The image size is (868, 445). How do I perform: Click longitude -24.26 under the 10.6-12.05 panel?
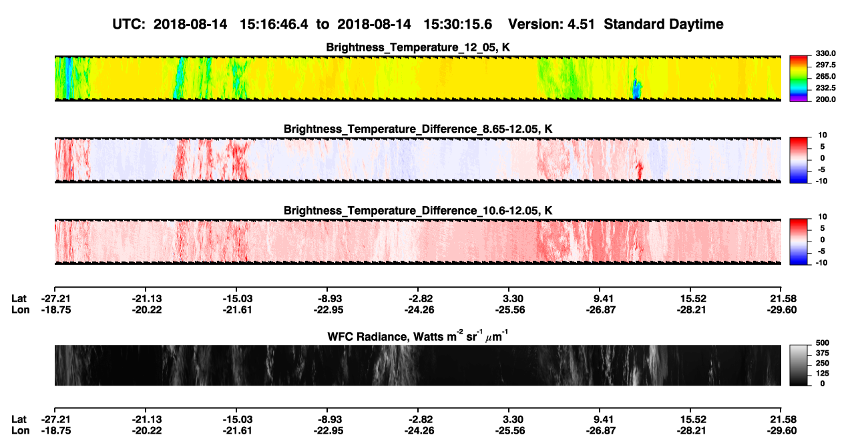pyautogui.click(x=418, y=310)
